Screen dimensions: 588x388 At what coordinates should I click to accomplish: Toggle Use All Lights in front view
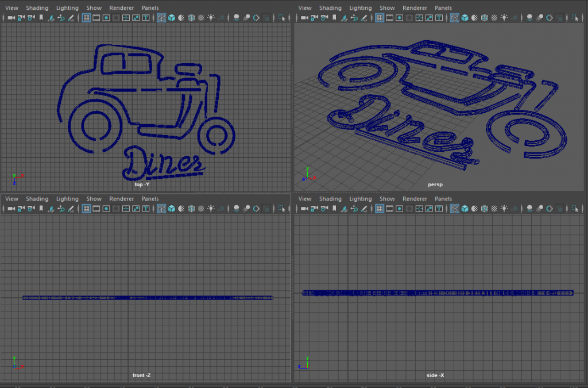(210, 209)
